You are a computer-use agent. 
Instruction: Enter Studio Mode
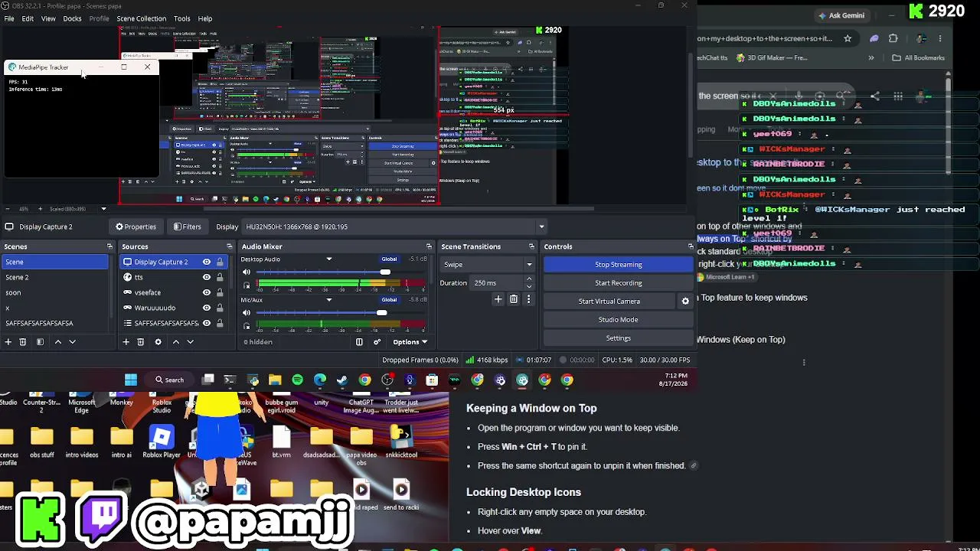[619, 320]
